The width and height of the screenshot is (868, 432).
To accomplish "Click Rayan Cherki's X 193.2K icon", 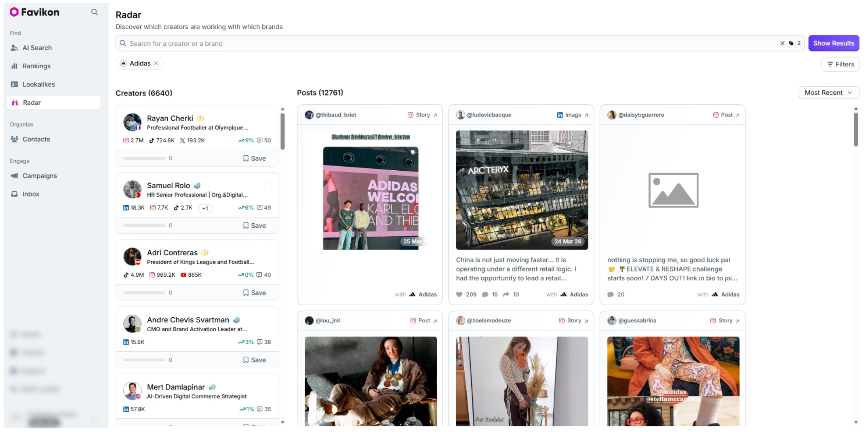I will 183,140.
